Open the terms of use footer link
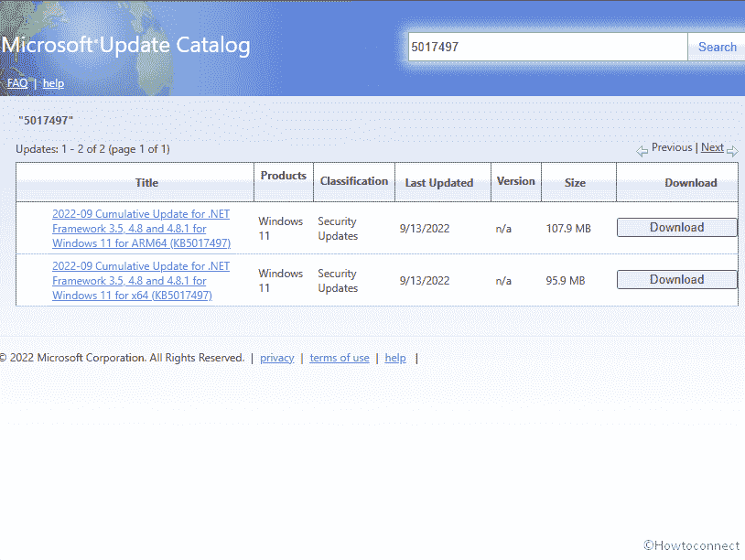 pyautogui.click(x=340, y=358)
